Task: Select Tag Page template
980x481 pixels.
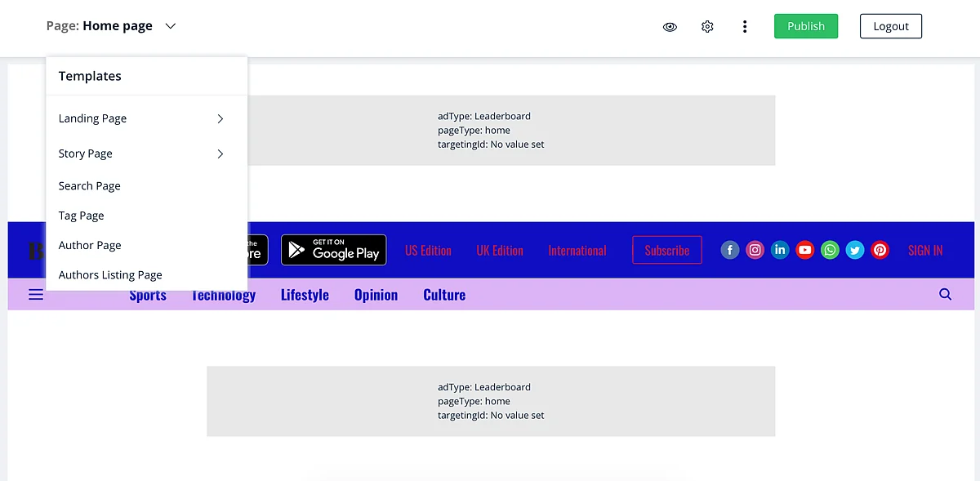Action: click(x=82, y=216)
